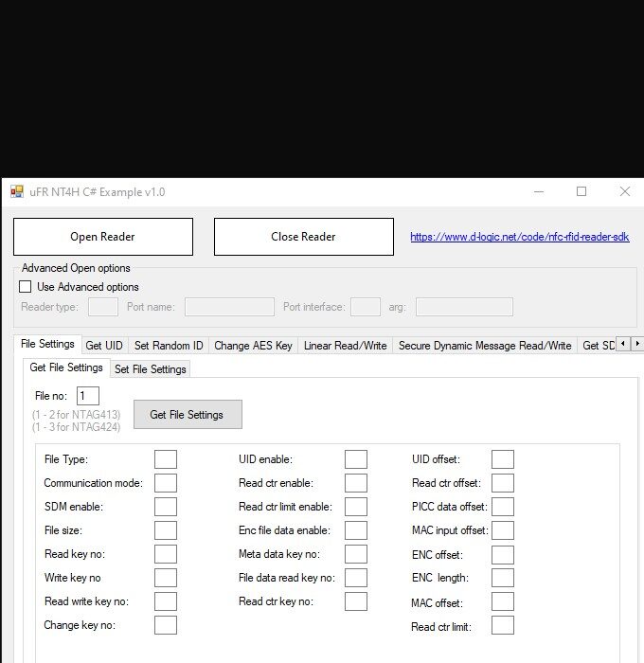Click the "Advanced Open options" group label
Image resolution: width=644 pixels, height=663 pixels.
coord(76,268)
